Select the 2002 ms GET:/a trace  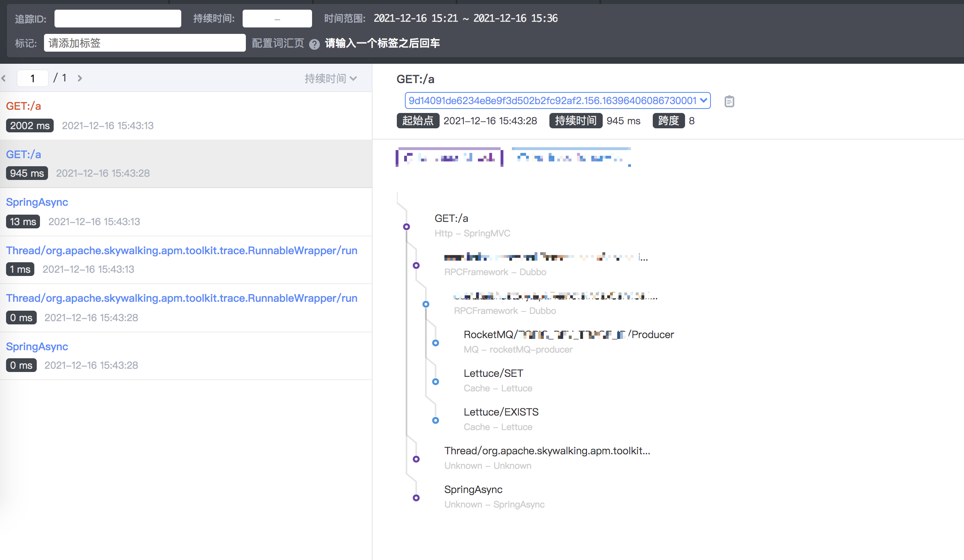tap(23, 106)
